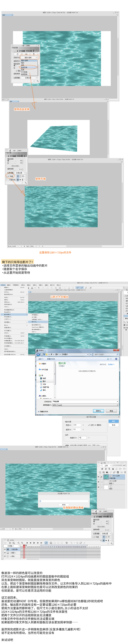
Task: Step to previous frame in the timeline
Action: (31, 543)
